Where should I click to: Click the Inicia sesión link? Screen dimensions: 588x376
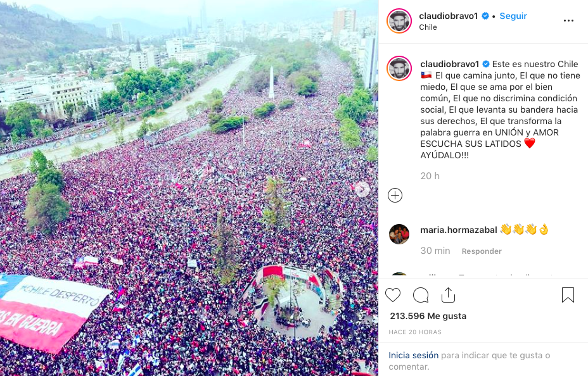pyautogui.click(x=413, y=355)
